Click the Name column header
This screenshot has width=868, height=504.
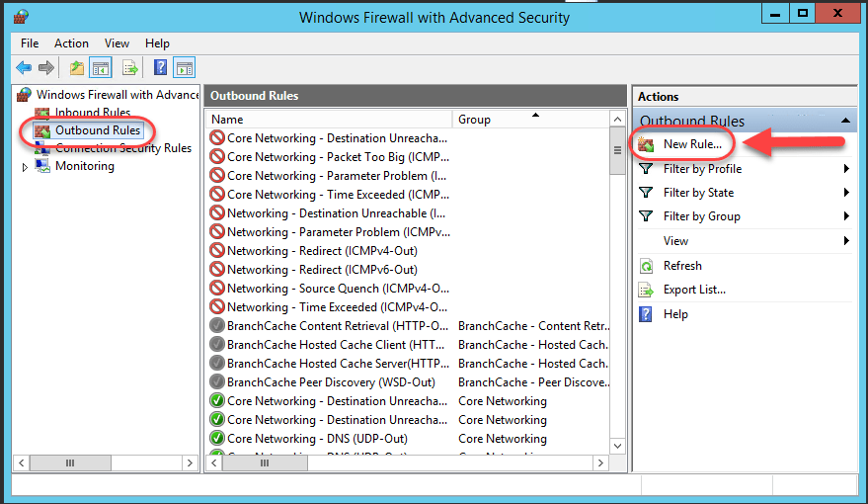(330, 120)
